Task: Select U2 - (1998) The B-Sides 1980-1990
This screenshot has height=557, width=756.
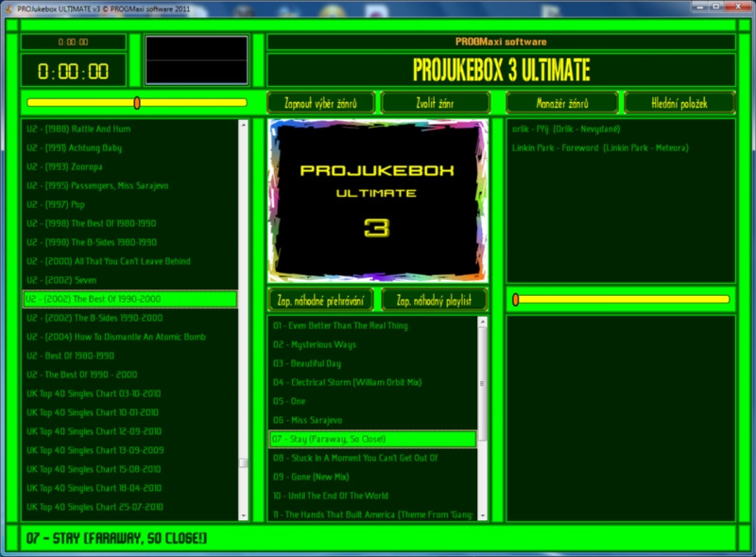Action: pyautogui.click(x=129, y=242)
